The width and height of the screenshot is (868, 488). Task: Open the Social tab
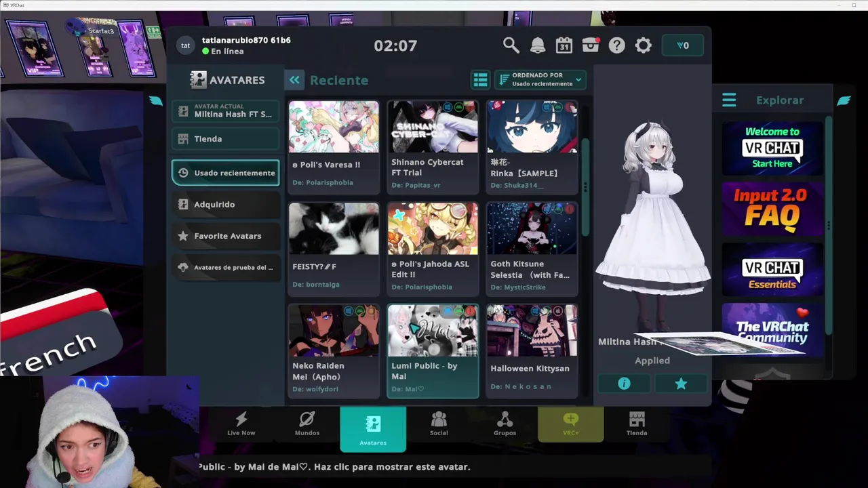pyautogui.click(x=439, y=425)
